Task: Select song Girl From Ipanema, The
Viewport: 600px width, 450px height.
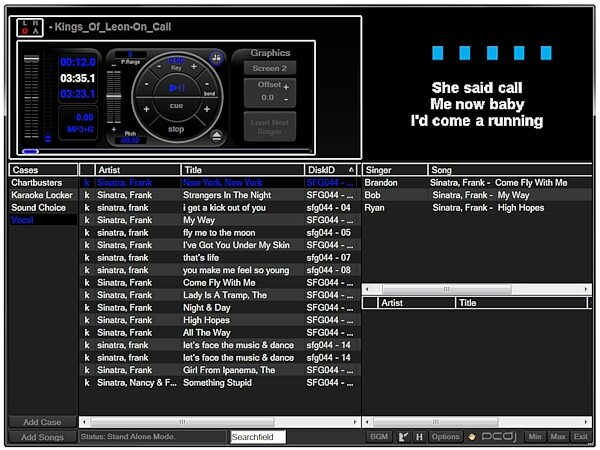Action: point(220,370)
